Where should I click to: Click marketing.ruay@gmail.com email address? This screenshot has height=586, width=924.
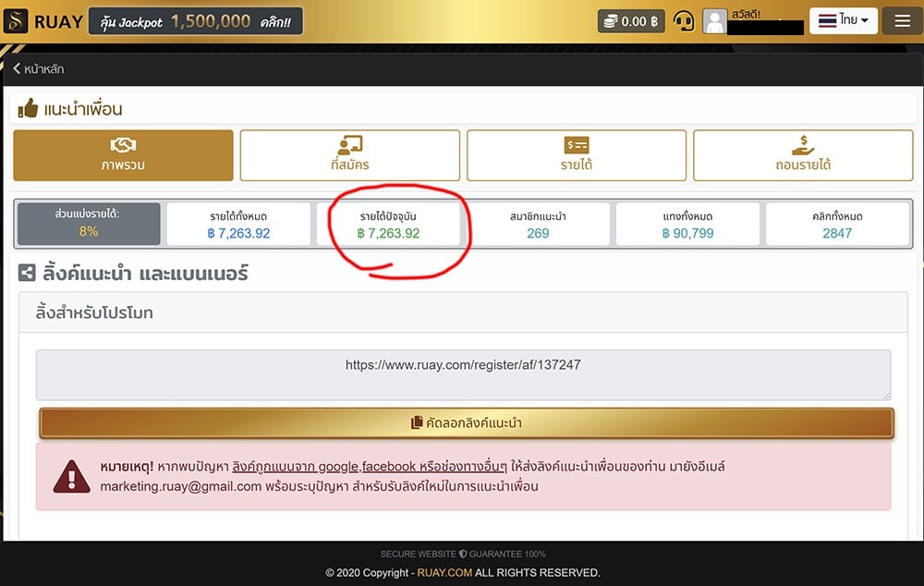point(181,486)
